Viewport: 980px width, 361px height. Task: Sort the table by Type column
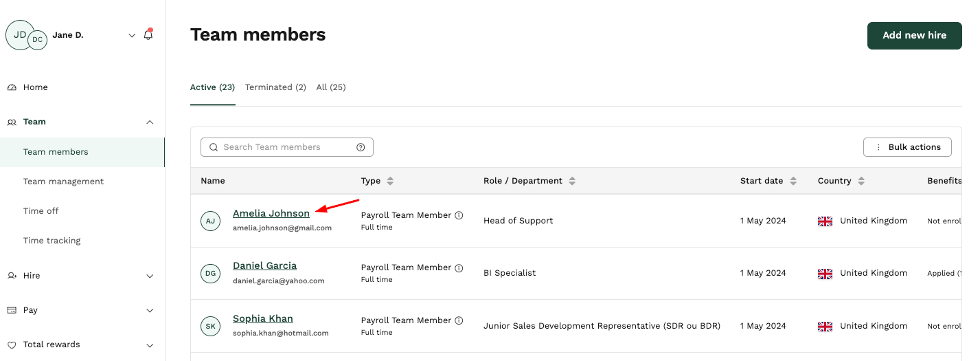pos(390,181)
